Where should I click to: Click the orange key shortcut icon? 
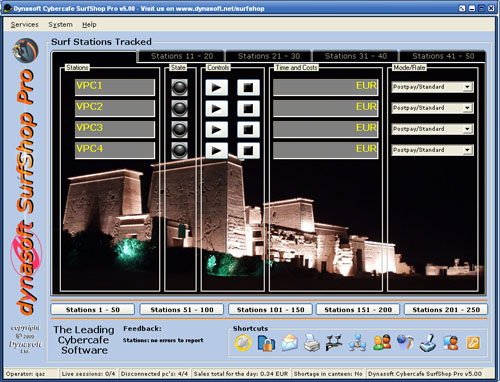(474, 343)
